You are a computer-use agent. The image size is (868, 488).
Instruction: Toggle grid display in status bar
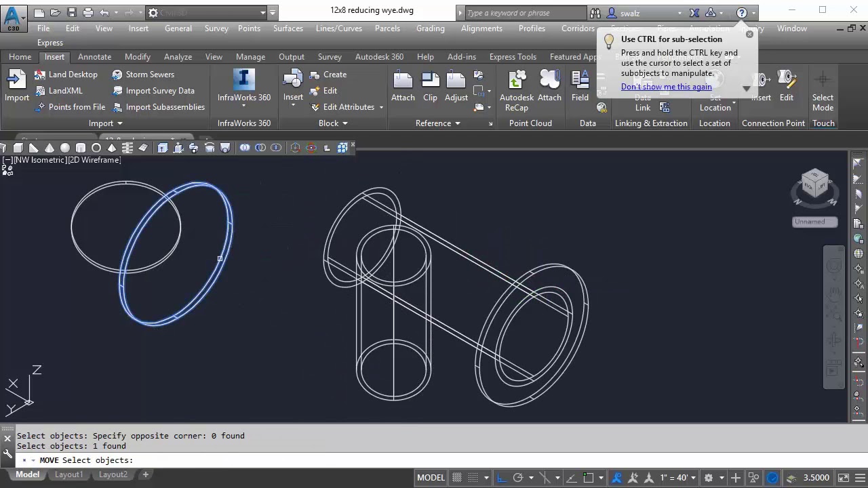point(457,478)
